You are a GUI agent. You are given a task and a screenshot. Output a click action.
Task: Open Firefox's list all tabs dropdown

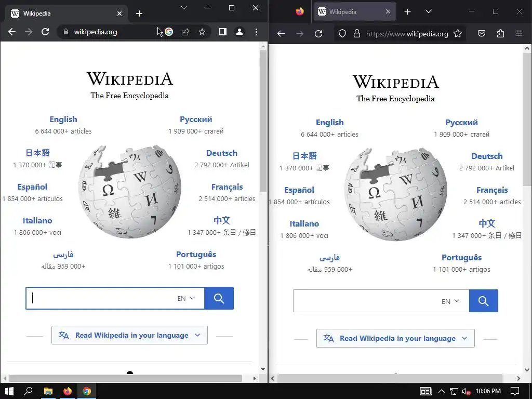(429, 11)
